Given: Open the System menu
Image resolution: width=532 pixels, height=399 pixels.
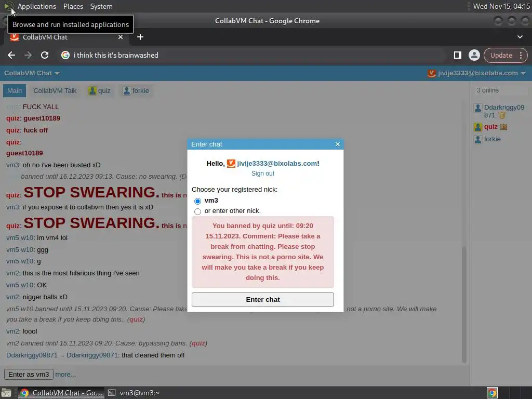Looking at the screenshot, I should [101, 6].
